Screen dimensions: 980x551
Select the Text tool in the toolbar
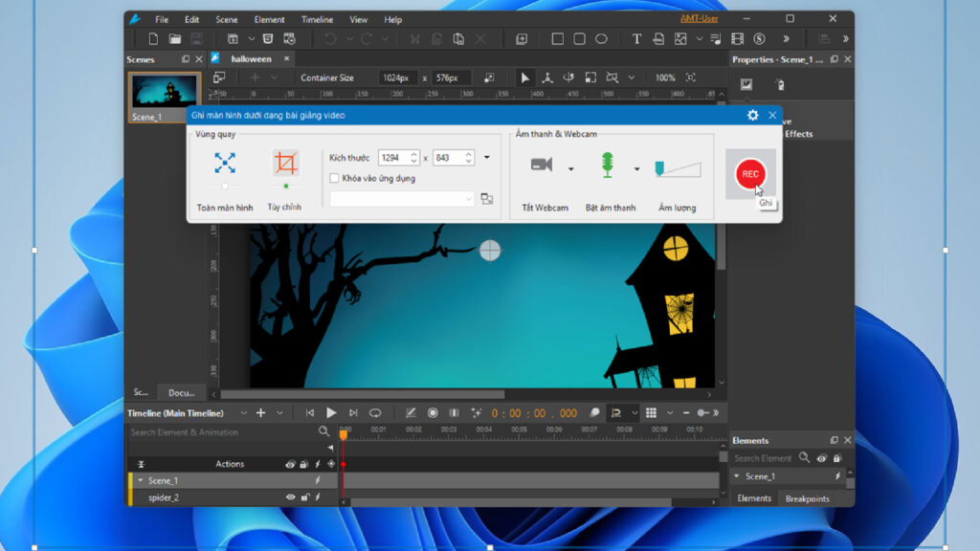point(636,39)
